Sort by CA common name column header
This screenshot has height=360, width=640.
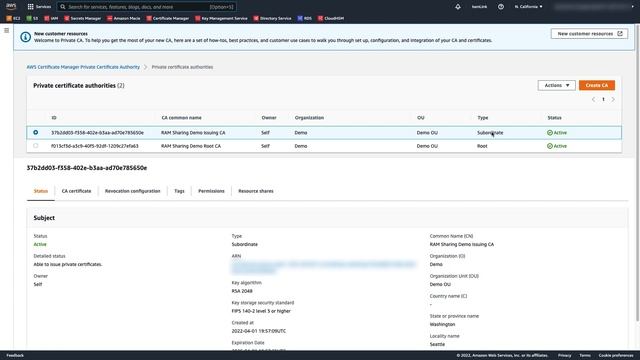click(182, 118)
